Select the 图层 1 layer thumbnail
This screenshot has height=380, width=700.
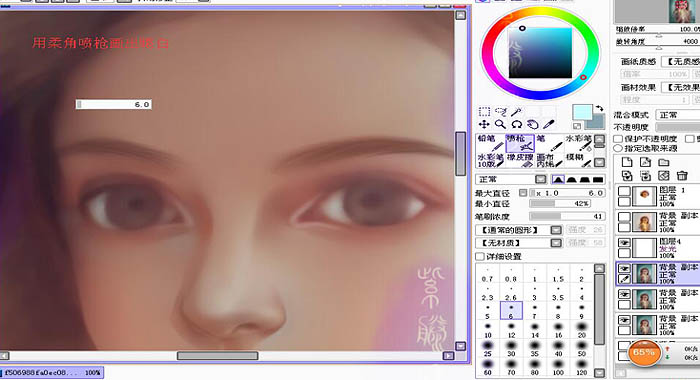pos(644,196)
